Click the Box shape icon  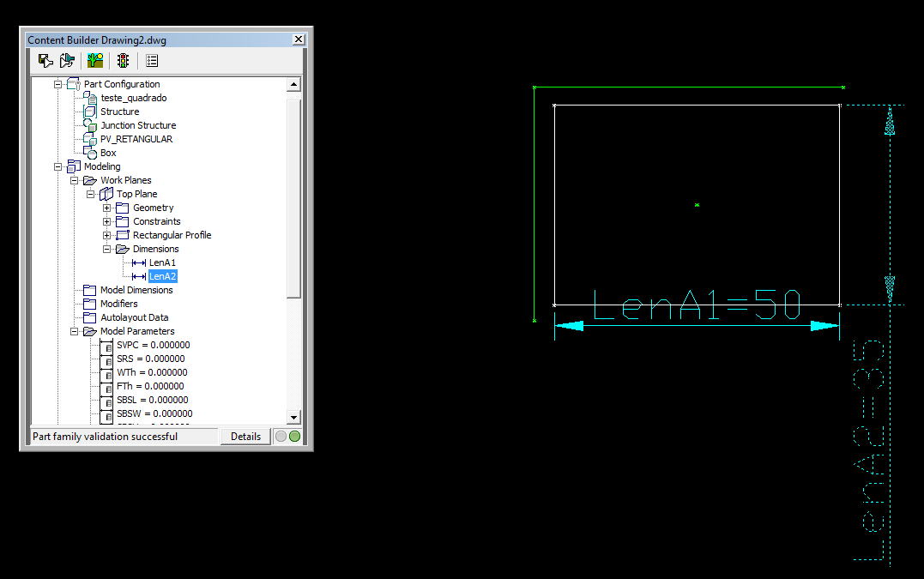pyautogui.click(x=90, y=153)
